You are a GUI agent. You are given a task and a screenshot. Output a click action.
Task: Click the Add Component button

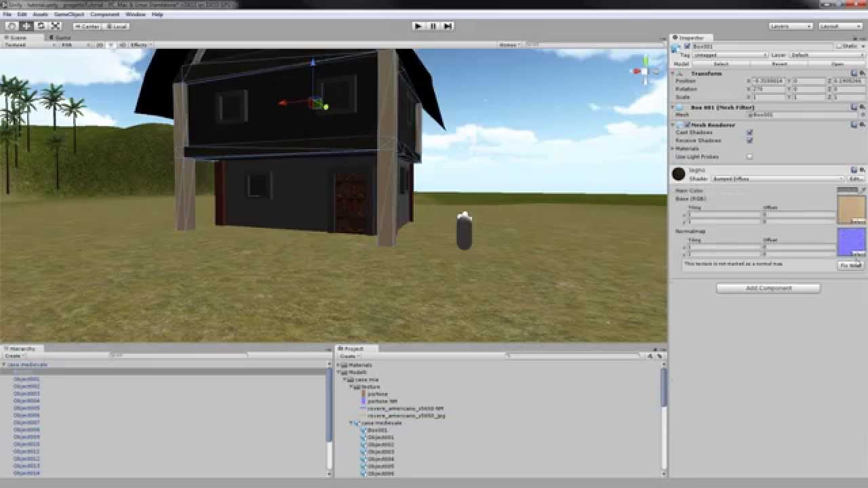tap(768, 288)
